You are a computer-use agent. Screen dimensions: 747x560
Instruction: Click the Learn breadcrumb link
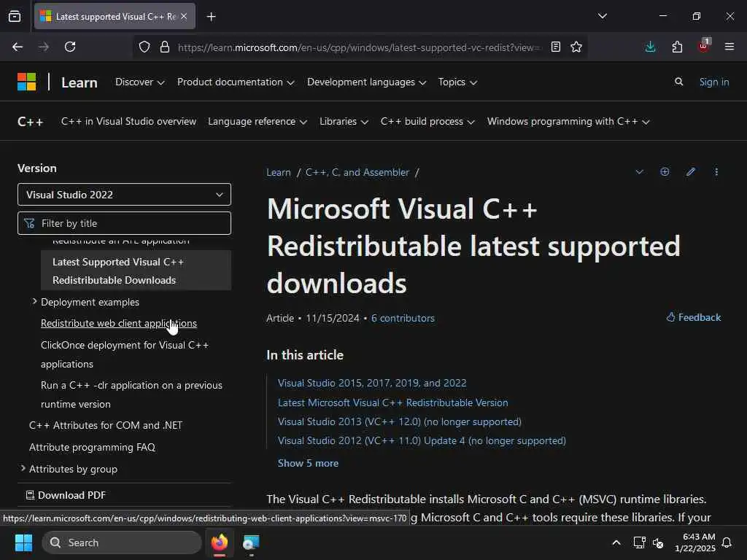point(278,172)
